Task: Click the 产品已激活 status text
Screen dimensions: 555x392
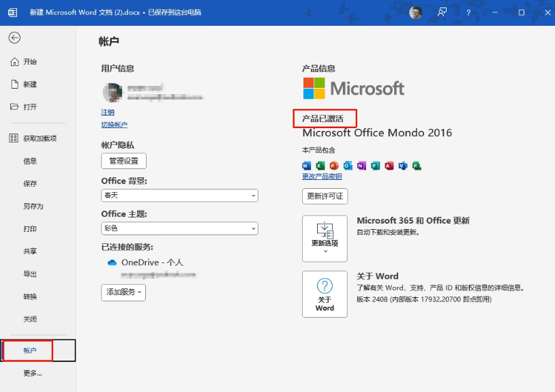Action: (x=322, y=119)
